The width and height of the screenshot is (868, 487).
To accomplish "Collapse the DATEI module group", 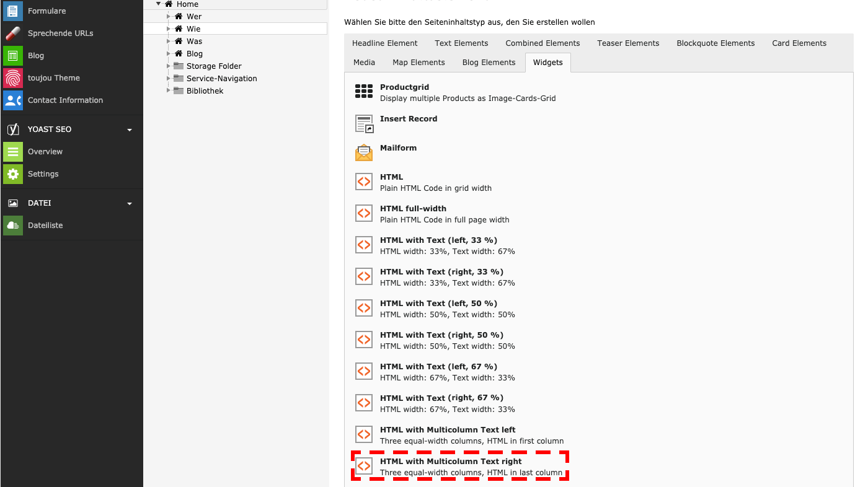I will tap(130, 203).
